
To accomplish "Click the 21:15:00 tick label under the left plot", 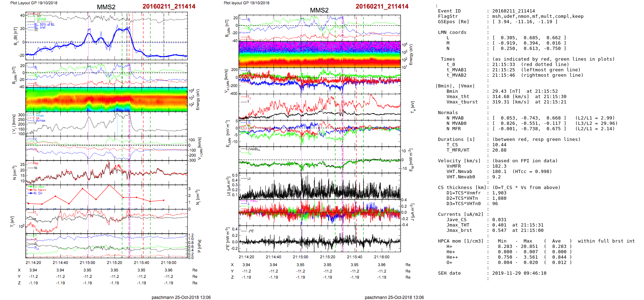I will (87, 263).
